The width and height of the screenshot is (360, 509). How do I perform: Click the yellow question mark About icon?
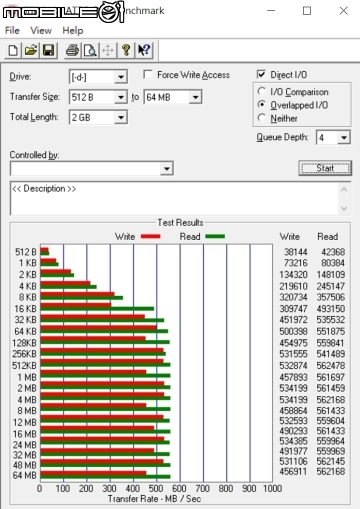pyautogui.click(x=126, y=51)
